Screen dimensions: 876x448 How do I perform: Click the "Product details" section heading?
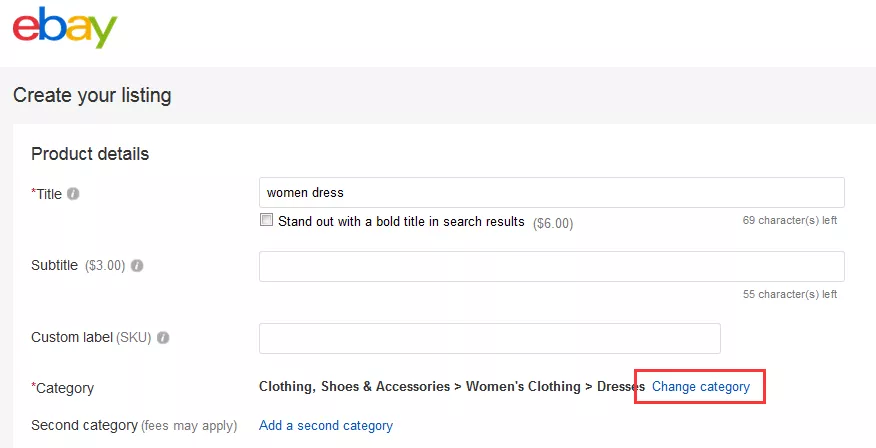90,154
